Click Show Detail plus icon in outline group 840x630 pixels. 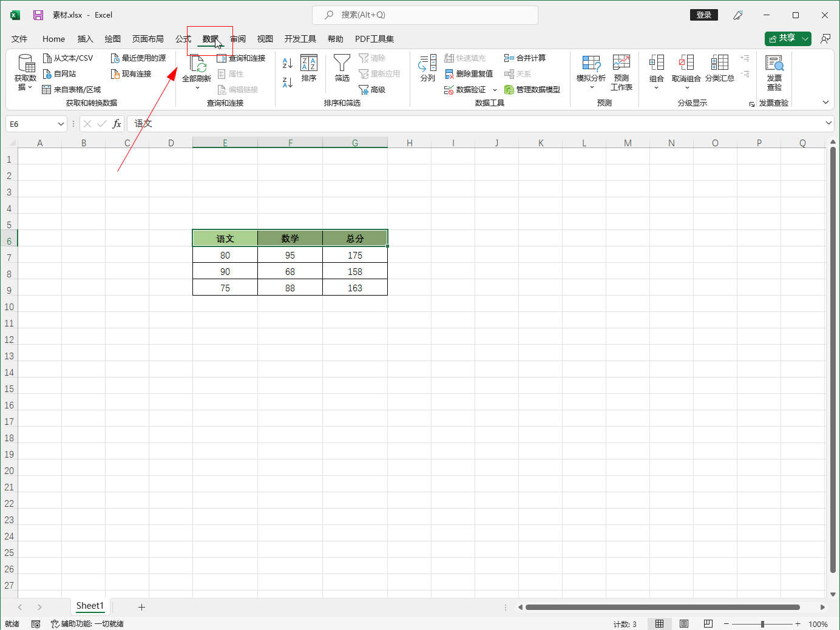pos(745,58)
